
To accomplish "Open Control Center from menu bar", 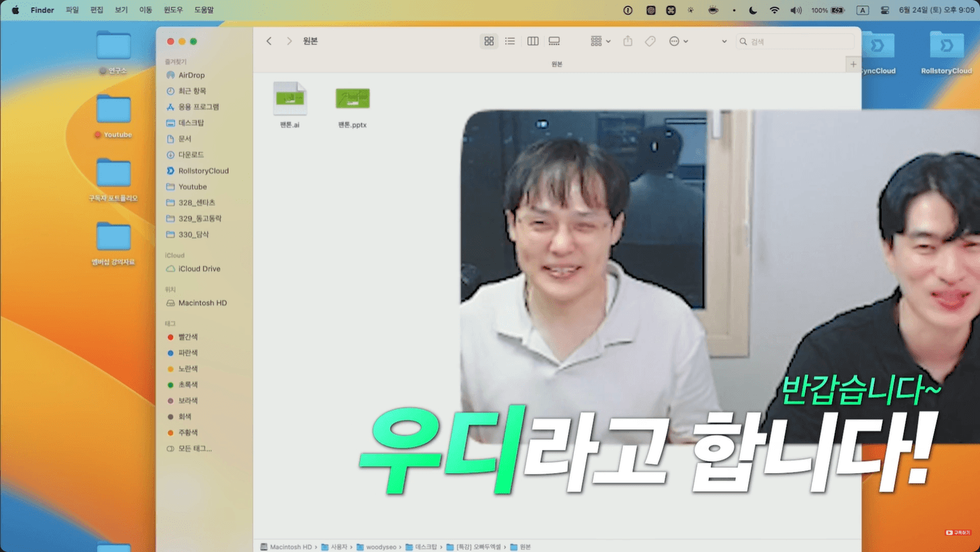I will click(x=885, y=10).
